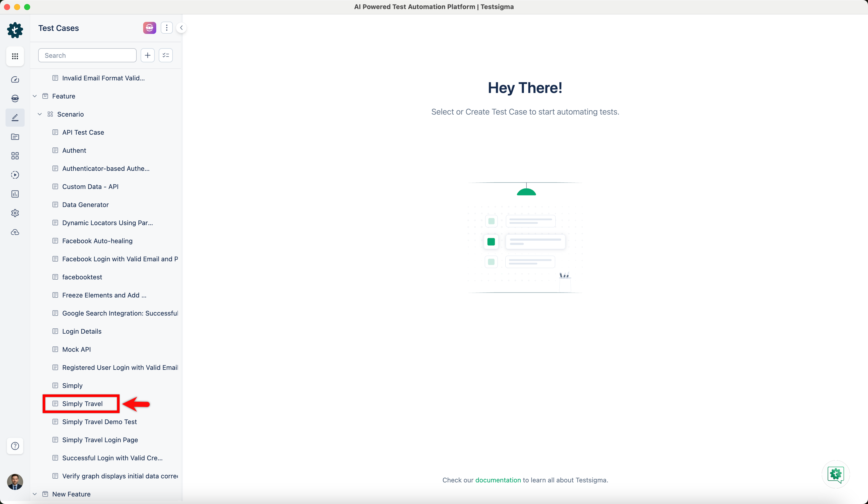The image size is (868, 504).
Task: Click the bulk-select checklist icon
Action: (166, 55)
